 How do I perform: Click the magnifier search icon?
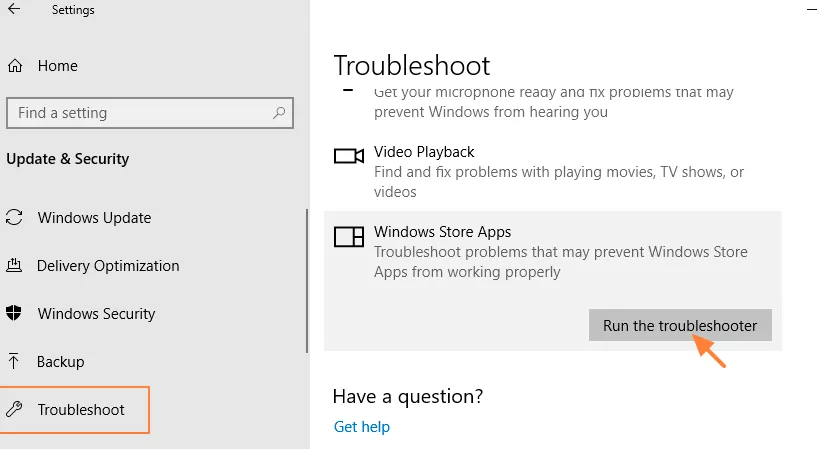pyautogui.click(x=279, y=113)
